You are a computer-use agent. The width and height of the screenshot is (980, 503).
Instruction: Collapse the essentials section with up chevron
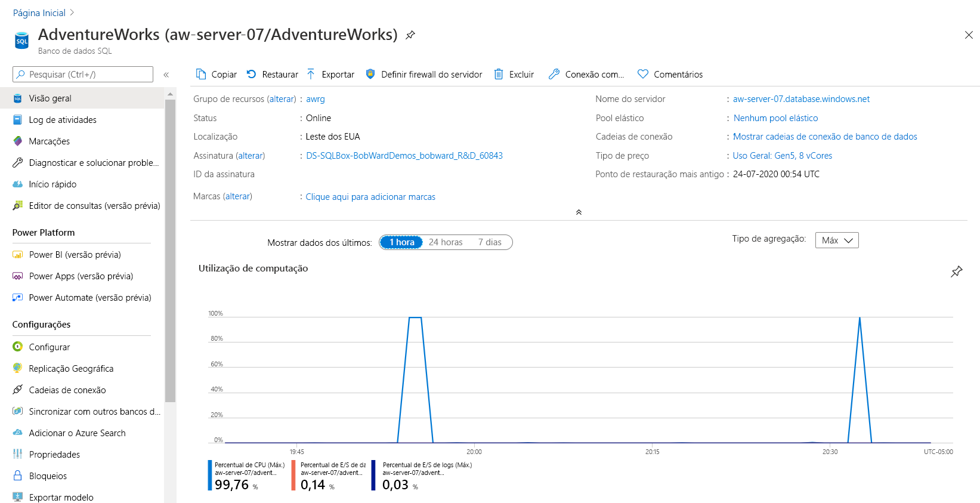pos(579,212)
